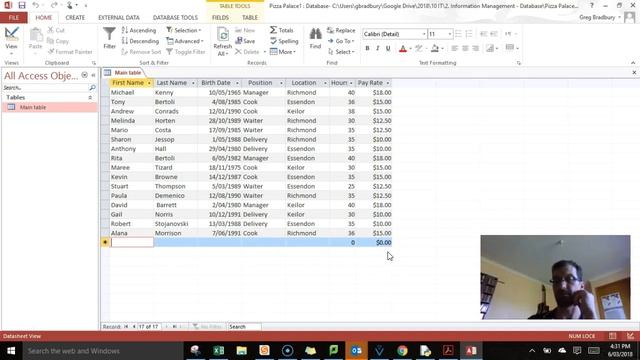Click the background fill color button
640x360 pixels.
click(435, 49)
